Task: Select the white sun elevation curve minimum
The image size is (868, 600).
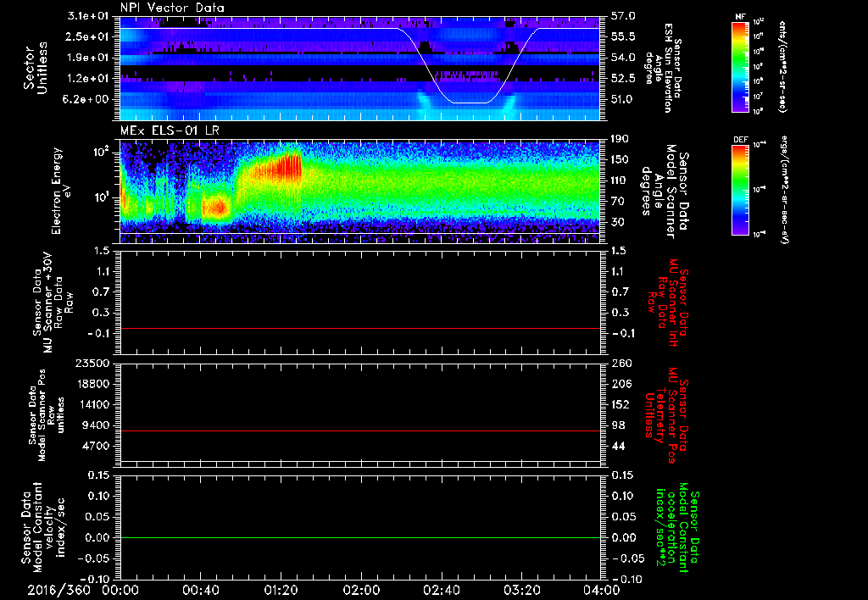Action: tap(470, 103)
